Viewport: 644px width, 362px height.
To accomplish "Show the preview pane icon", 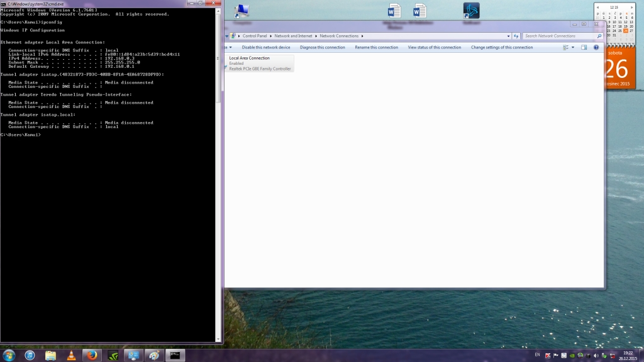I will click(x=584, y=47).
